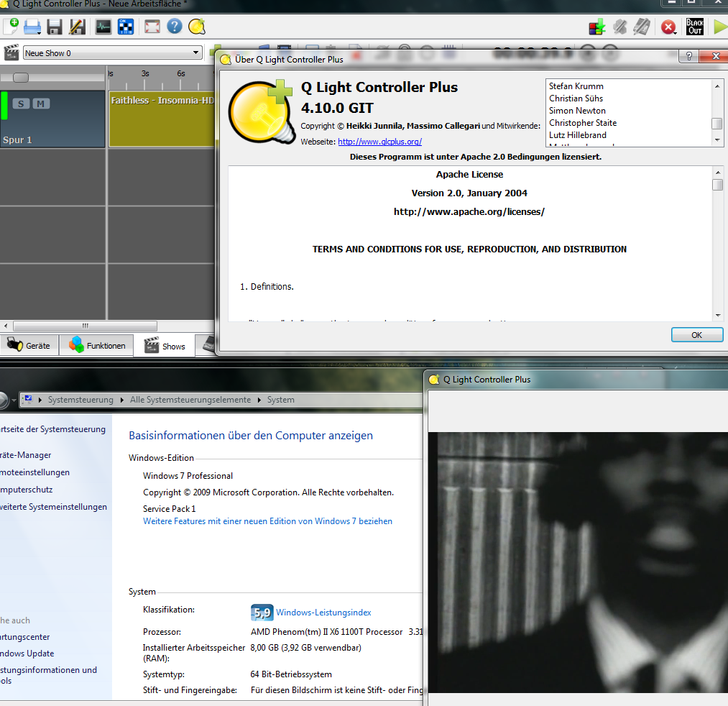Viewport: 728px width, 706px height.
Task: Expand the arrow after Systemsteuerung in the address bar
Action: point(121,400)
